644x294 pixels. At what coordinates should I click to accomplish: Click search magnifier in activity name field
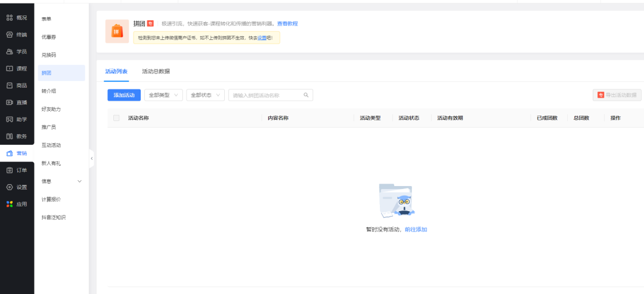(306, 95)
